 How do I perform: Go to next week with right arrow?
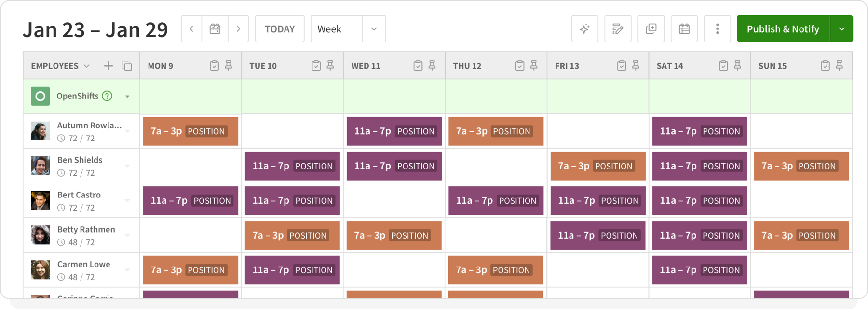click(x=239, y=28)
